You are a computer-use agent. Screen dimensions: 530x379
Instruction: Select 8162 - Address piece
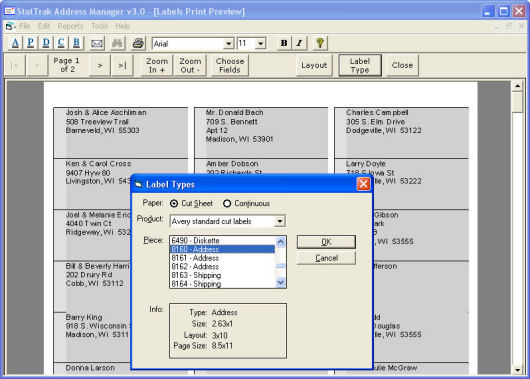pos(223,266)
